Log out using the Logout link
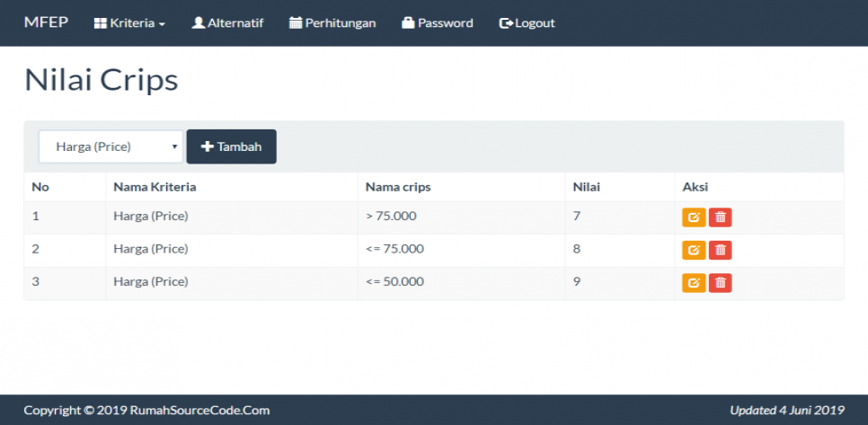The width and height of the screenshot is (868, 425). [x=527, y=23]
